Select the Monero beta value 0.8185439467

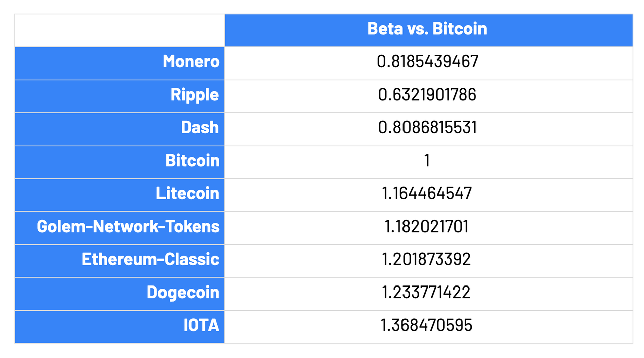[x=428, y=62]
